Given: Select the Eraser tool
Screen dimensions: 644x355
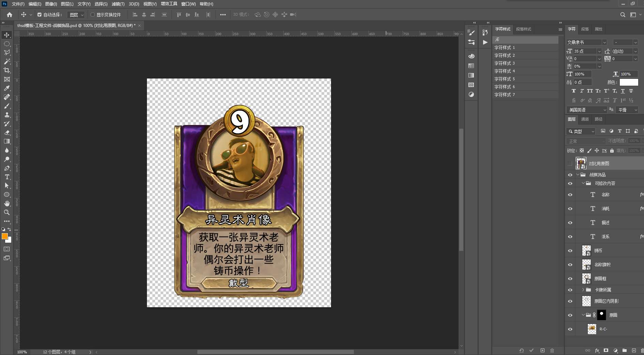Looking at the screenshot, I should [7, 132].
